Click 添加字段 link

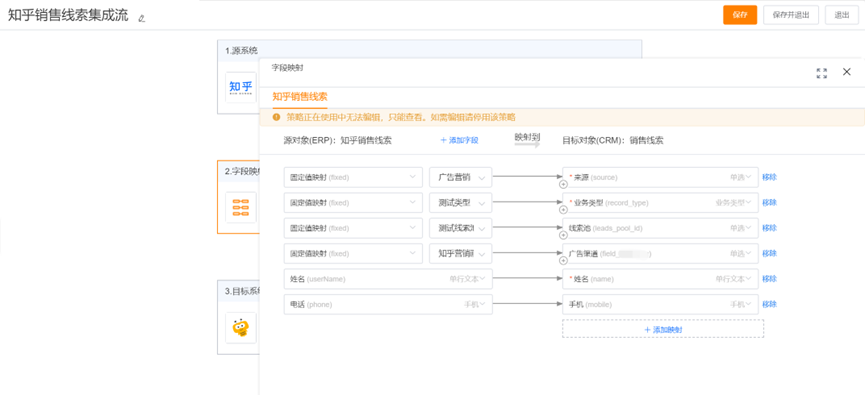459,140
